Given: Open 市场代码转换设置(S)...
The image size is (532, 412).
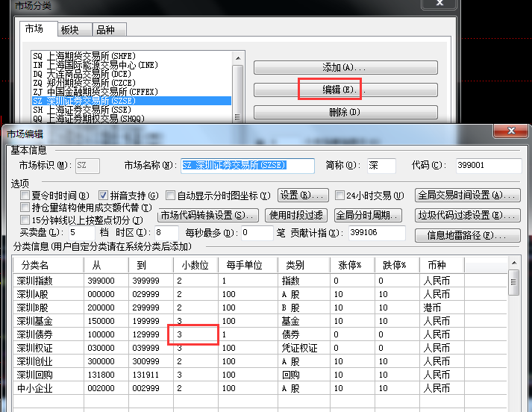Looking at the screenshot, I should pyautogui.click(x=208, y=215).
